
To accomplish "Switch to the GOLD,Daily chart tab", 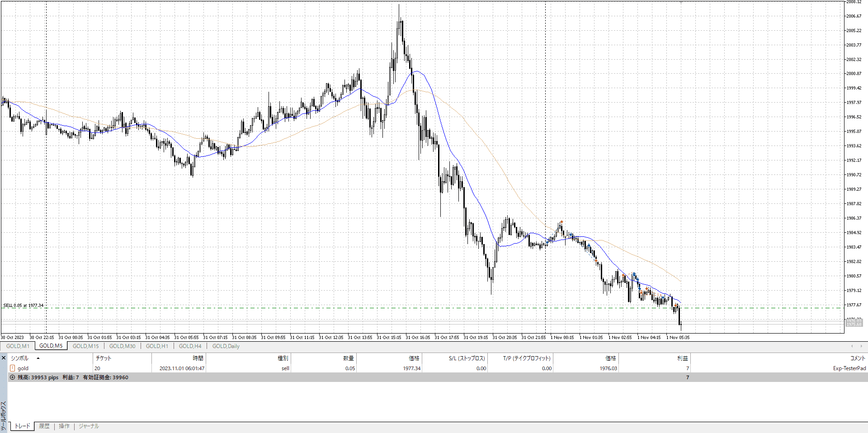I will (x=226, y=346).
